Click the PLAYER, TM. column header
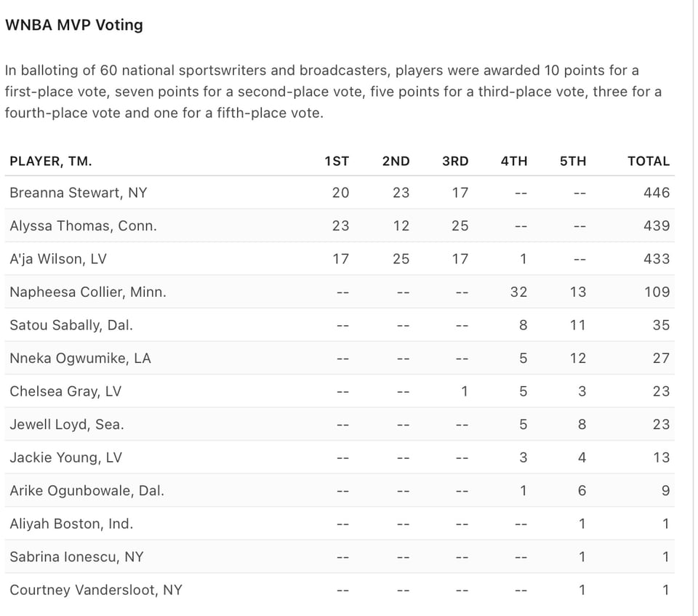The height and width of the screenshot is (616, 698). coord(51,161)
